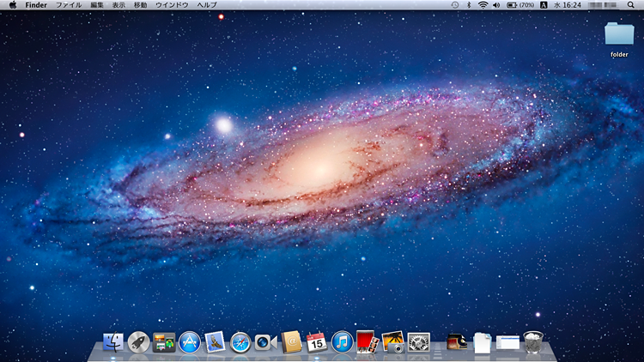Screen dimensions: 644x362
Task: Open Photo Booth in the dock
Action: click(367, 342)
